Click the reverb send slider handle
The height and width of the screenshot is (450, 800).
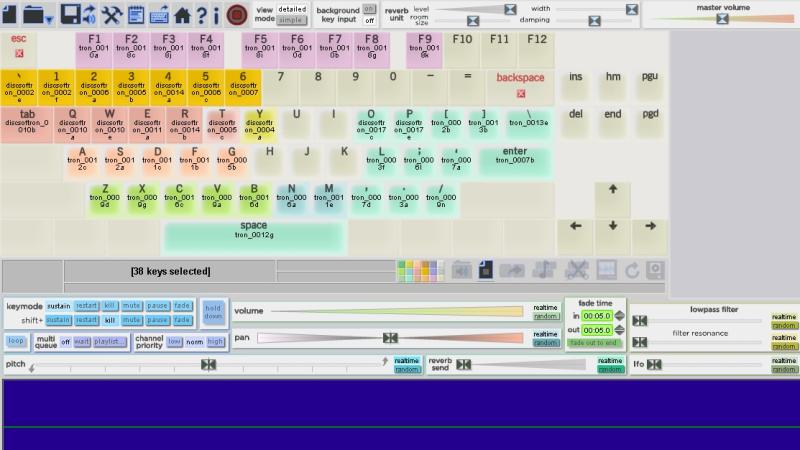pyautogui.click(x=463, y=364)
